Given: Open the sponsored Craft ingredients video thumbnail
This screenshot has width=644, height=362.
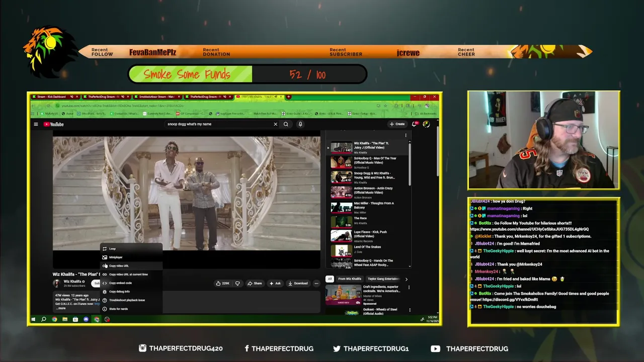Looking at the screenshot, I should point(343,295).
